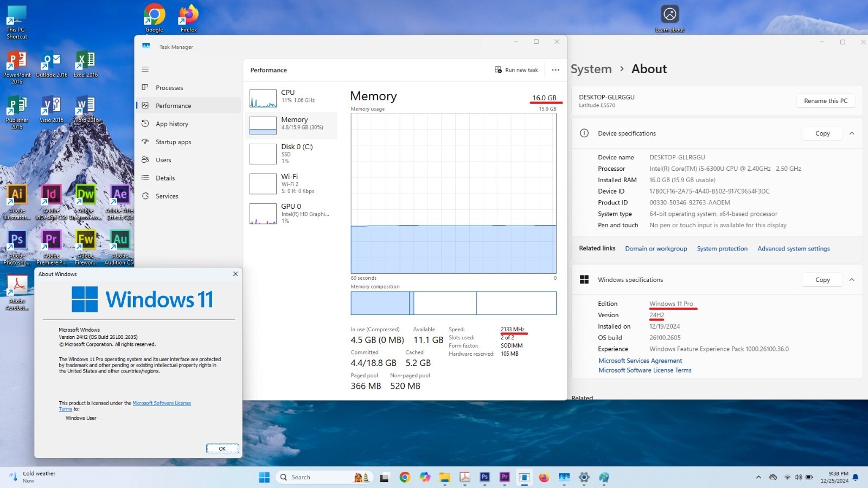Select the CPU performance graph item

click(292, 98)
